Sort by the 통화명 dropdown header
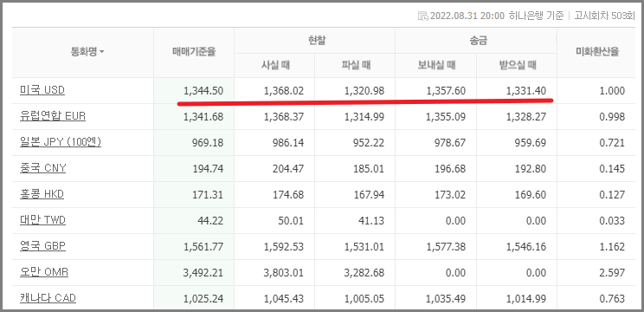 (x=87, y=52)
